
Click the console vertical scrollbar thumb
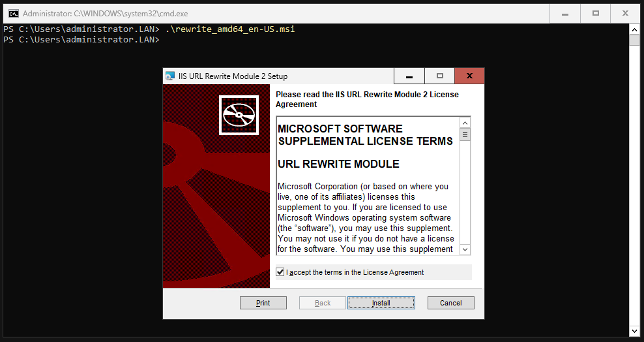(634, 40)
